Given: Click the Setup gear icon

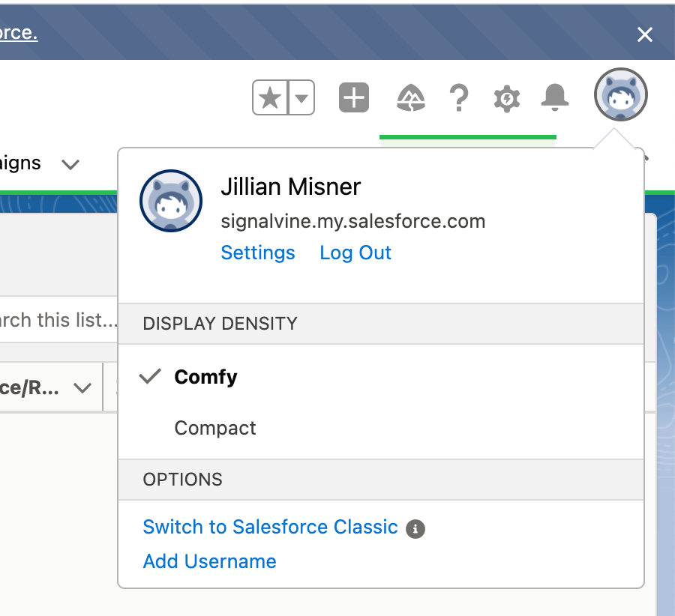Looking at the screenshot, I should (x=506, y=97).
